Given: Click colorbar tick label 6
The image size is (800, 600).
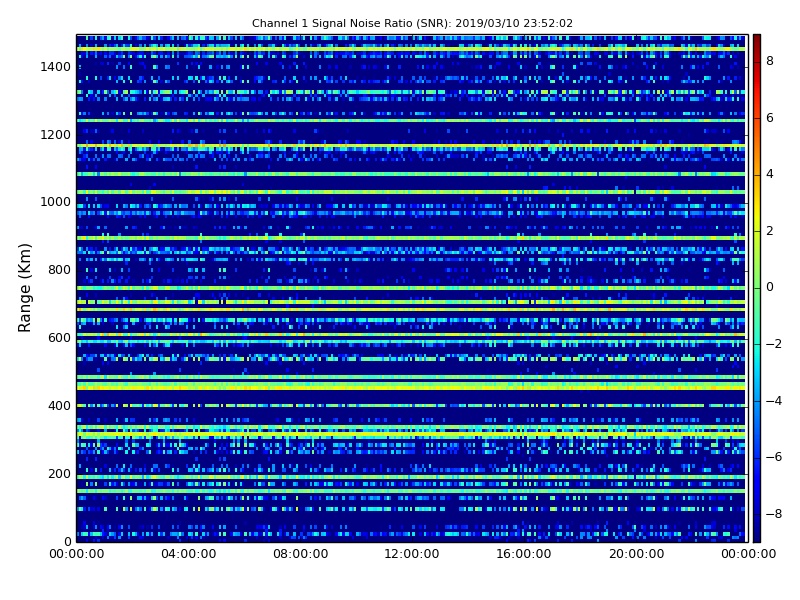Looking at the screenshot, I should tap(770, 118).
